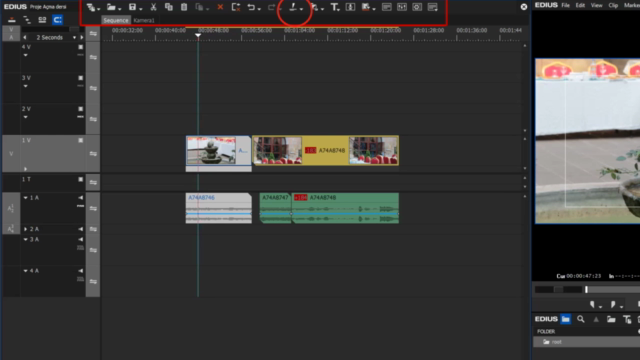
Task: Mute the 4 A audio track speaker
Action: coord(81,271)
